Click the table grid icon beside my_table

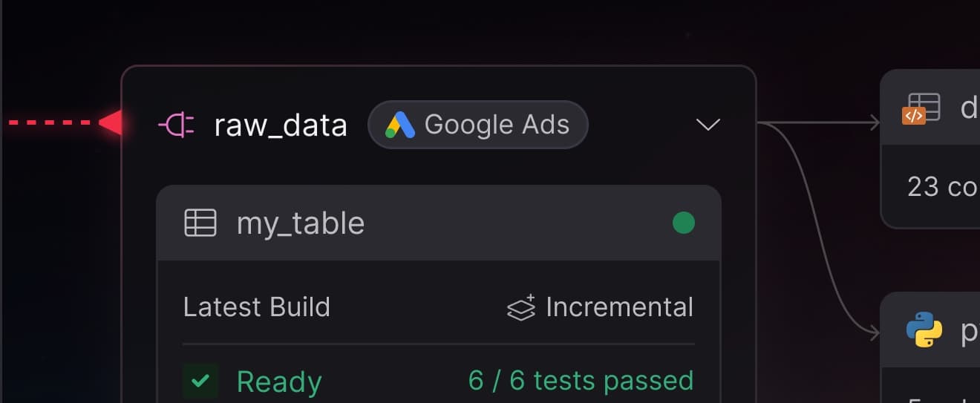[x=200, y=223]
